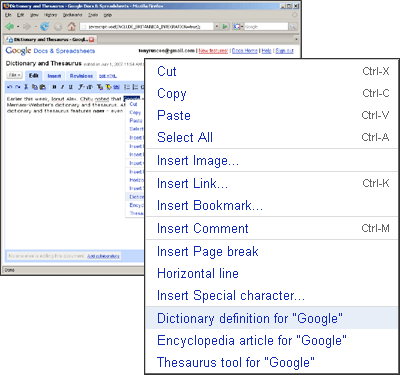Toggle Underline formatting in the Docs toolbar
The width and height of the screenshot is (400, 375).
point(71,87)
